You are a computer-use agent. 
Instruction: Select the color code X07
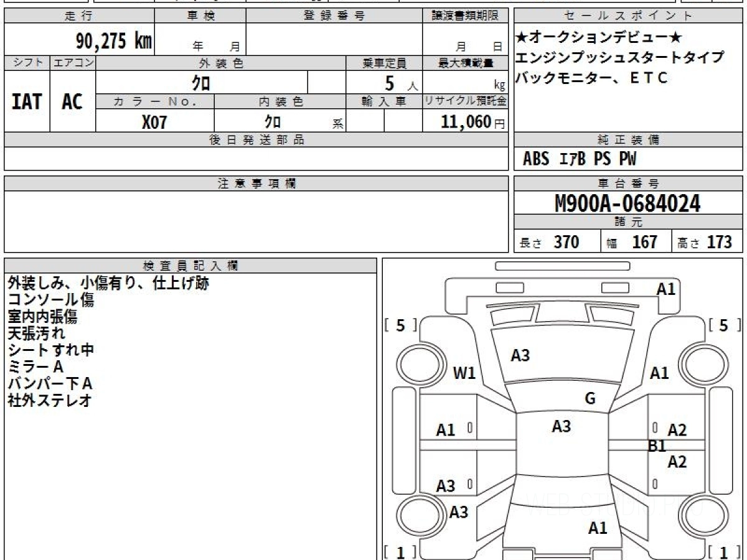point(154,122)
